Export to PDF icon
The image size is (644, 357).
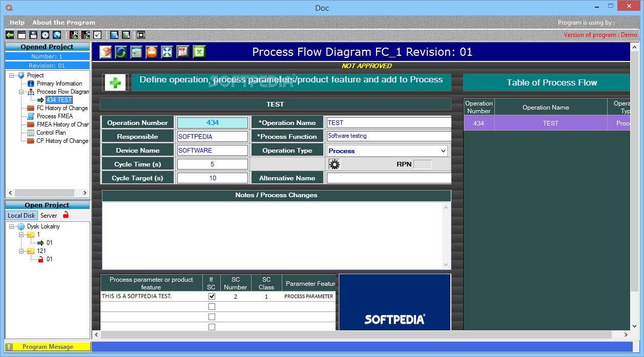point(183,52)
